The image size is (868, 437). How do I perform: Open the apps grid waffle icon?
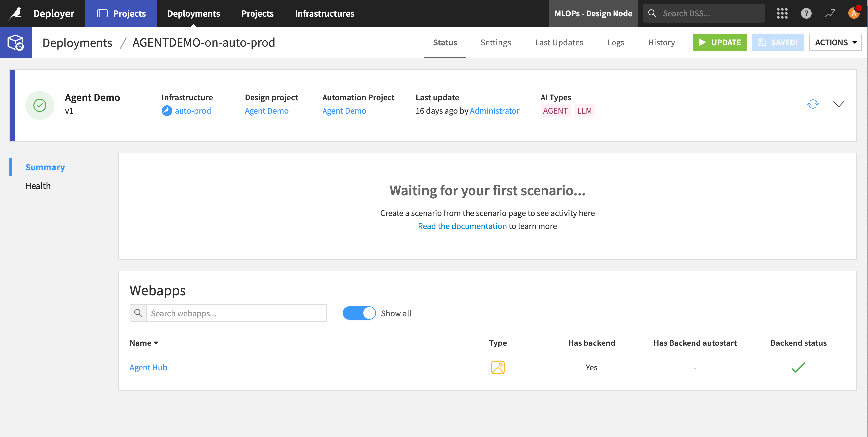click(782, 13)
